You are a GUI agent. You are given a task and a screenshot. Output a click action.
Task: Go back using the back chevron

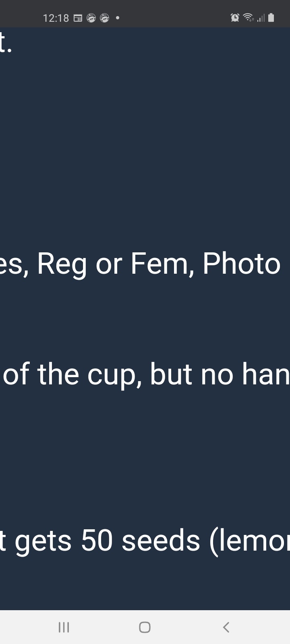tap(226, 627)
